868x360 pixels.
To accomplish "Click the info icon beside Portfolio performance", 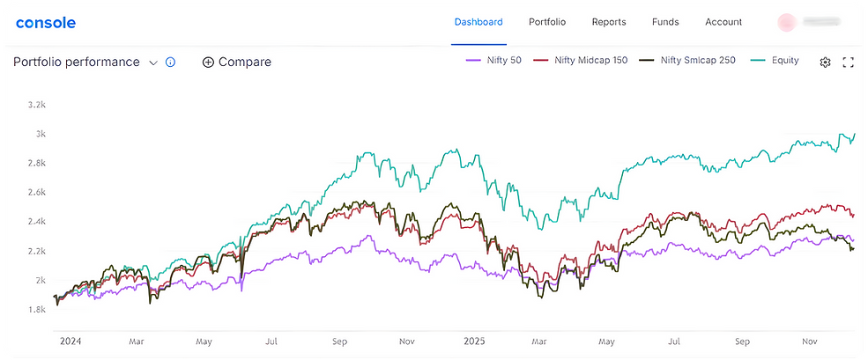I will (171, 62).
